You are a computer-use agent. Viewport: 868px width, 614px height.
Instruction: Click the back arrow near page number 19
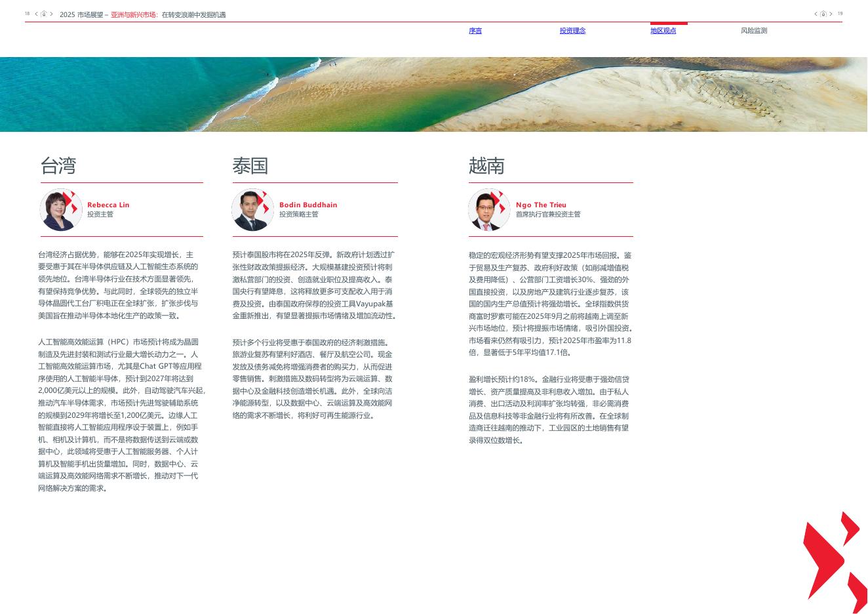[816, 14]
